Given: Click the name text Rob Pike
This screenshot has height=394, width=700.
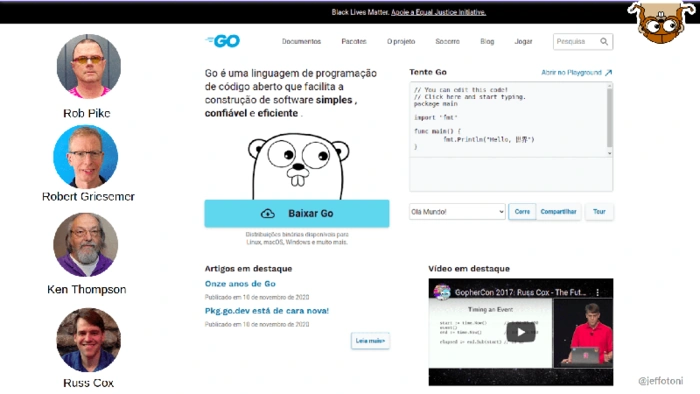Looking at the screenshot, I should [87, 113].
